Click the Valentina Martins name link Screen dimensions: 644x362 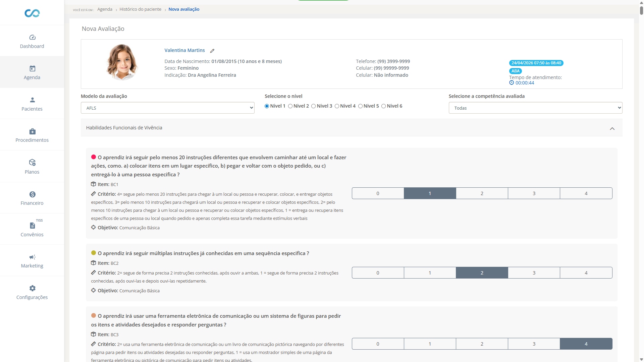coord(184,50)
